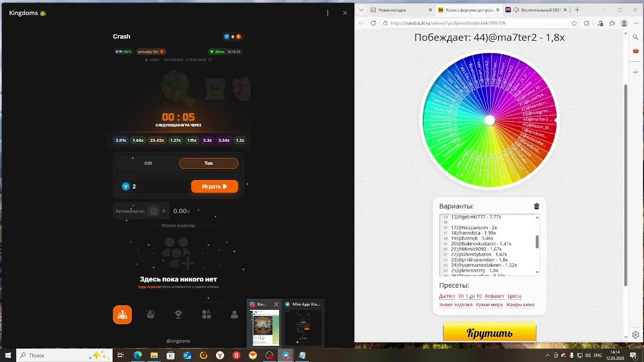Select the Алфавит preset

tap(495, 296)
